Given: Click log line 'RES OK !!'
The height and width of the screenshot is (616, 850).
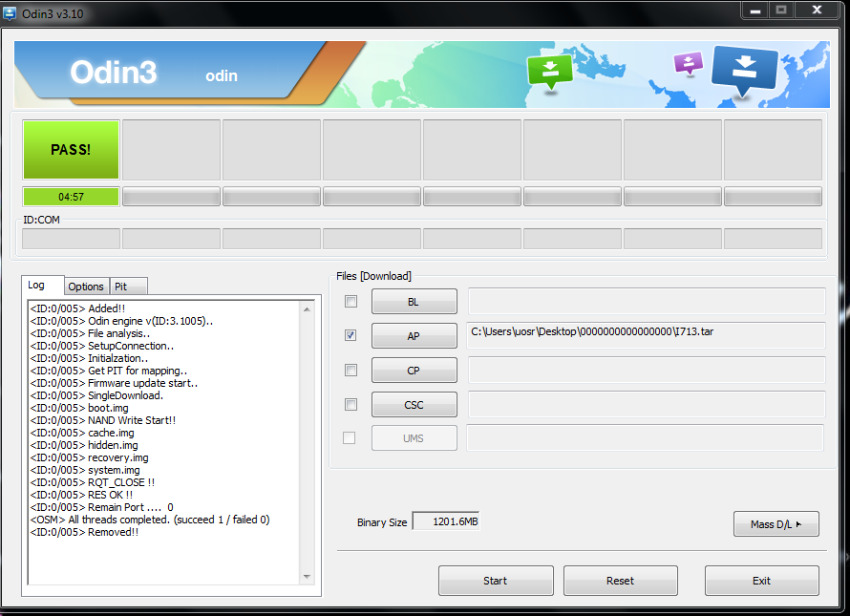Looking at the screenshot, I should pyautogui.click(x=81, y=495).
